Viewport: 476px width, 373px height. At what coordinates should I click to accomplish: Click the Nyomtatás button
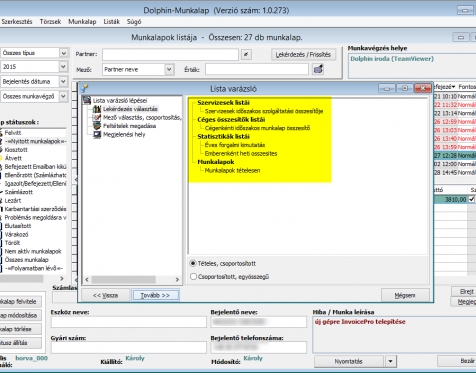[x=349, y=361]
